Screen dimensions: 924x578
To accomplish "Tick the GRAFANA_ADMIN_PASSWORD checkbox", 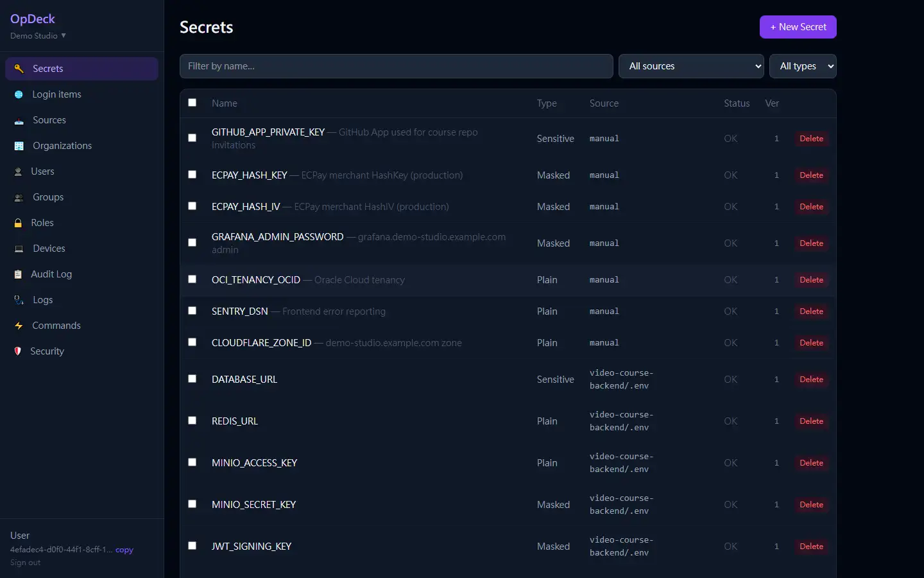I will (x=192, y=243).
